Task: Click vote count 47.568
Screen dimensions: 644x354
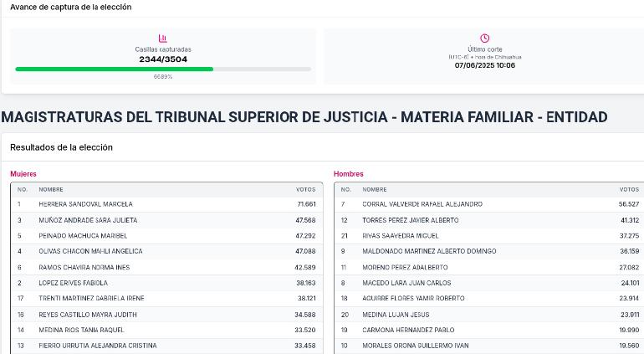Action: tap(305, 220)
